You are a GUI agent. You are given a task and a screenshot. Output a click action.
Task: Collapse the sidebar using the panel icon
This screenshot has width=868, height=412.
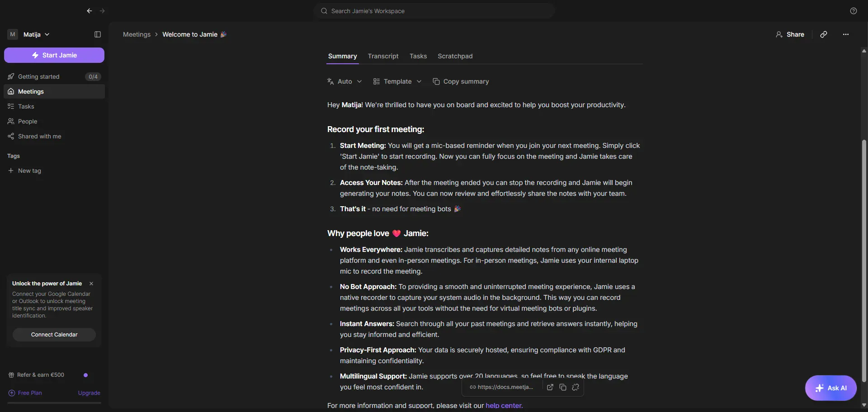click(98, 34)
